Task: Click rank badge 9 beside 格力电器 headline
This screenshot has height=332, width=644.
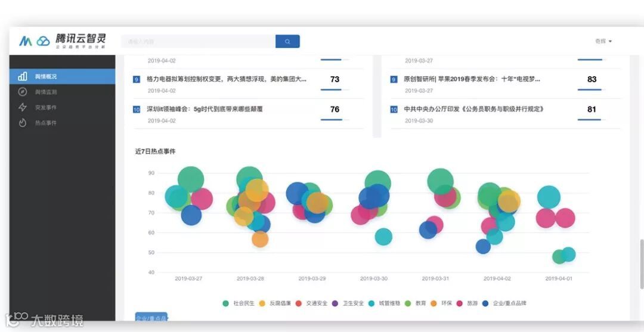Action: coord(137,80)
